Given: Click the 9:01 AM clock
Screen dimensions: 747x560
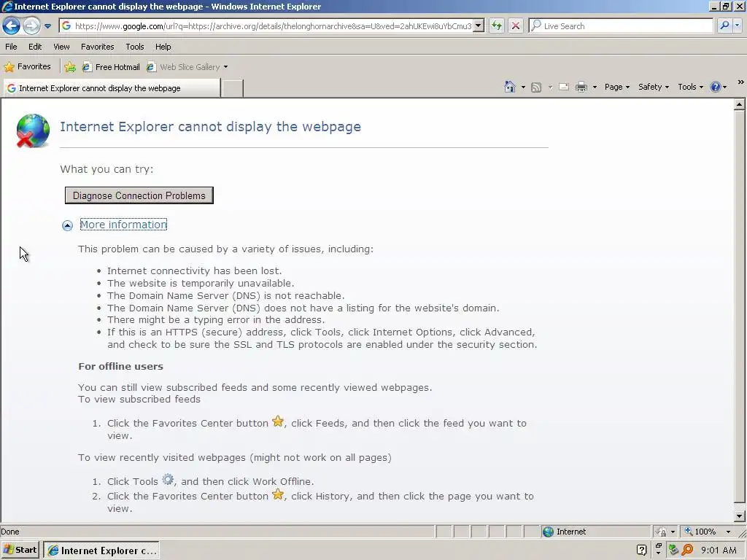Looking at the screenshot, I should pos(719,551).
